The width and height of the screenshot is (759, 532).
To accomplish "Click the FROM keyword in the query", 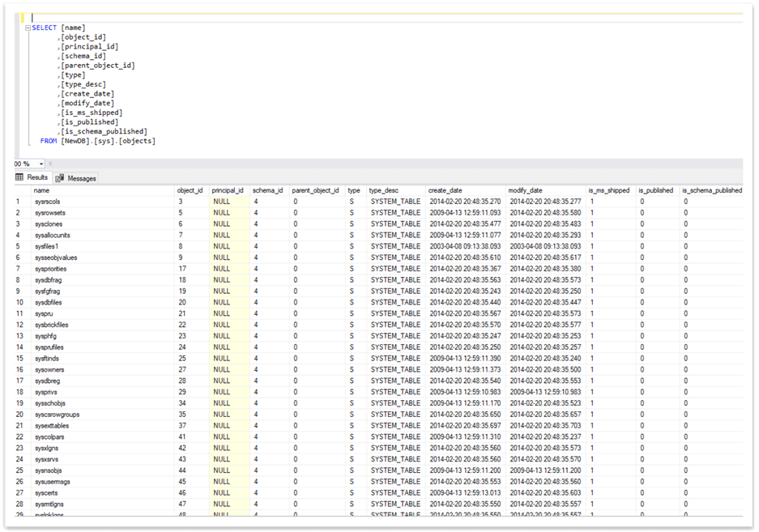I will [x=49, y=141].
